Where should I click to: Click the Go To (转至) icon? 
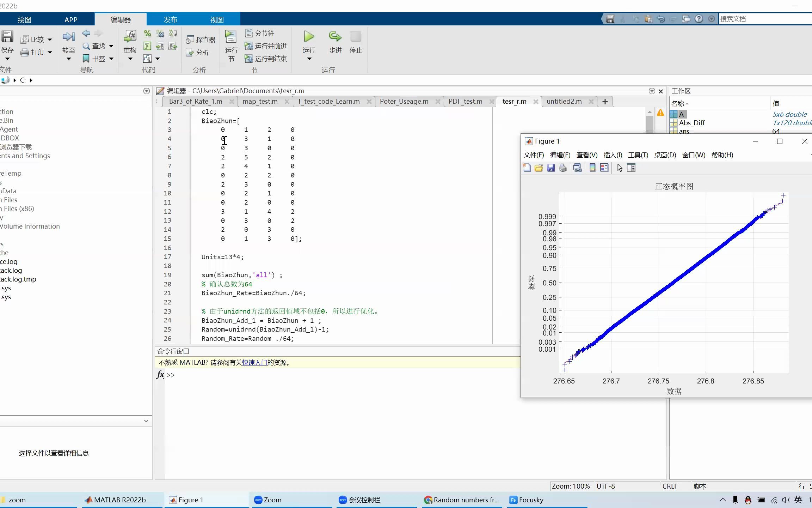pos(68,36)
